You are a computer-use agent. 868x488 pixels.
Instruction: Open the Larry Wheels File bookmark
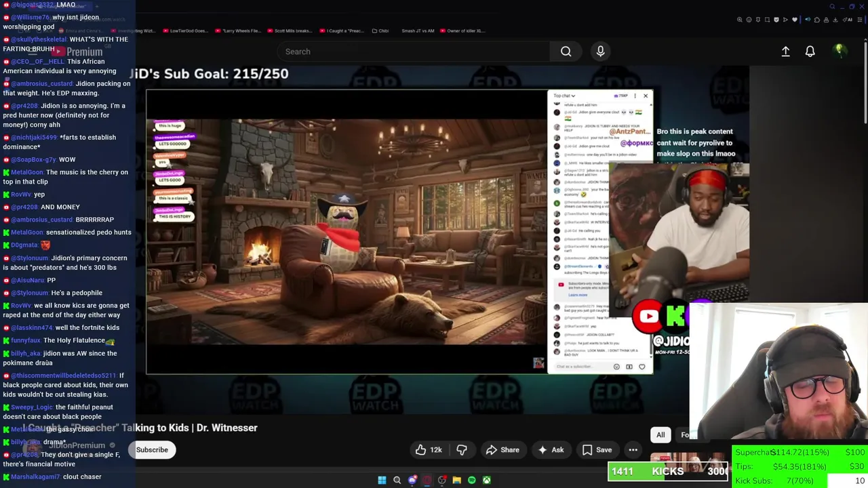click(x=237, y=30)
